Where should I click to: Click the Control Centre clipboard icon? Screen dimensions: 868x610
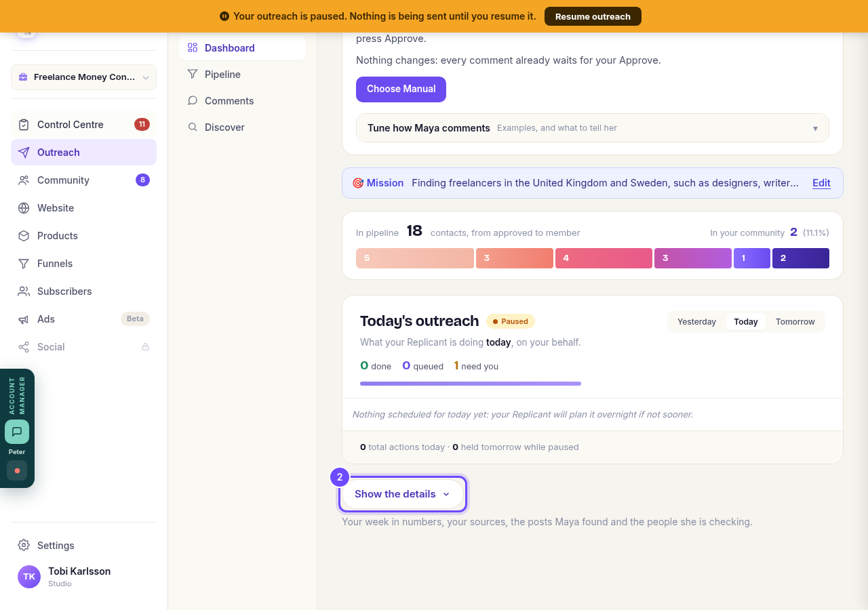click(24, 125)
